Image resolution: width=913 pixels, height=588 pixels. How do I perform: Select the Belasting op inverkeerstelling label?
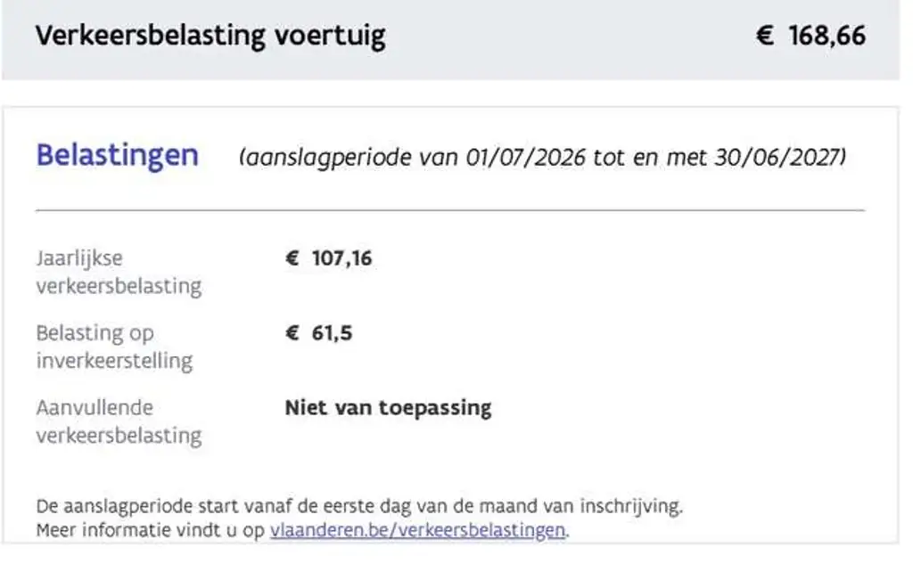(114, 347)
